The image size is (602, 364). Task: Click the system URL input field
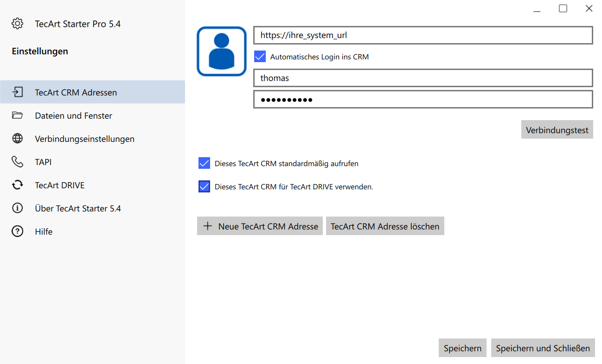423,35
